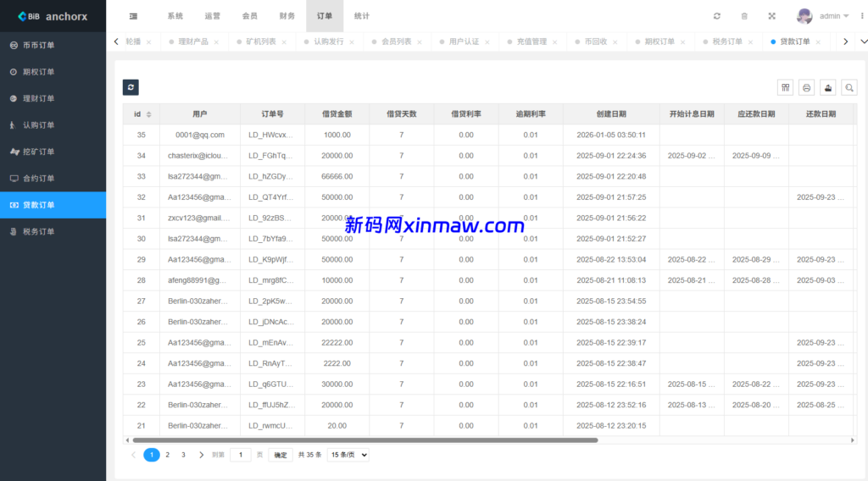Open the 运营 top menu
Image resolution: width=868 pixels, height=481 pixels.
coord(213,16)
